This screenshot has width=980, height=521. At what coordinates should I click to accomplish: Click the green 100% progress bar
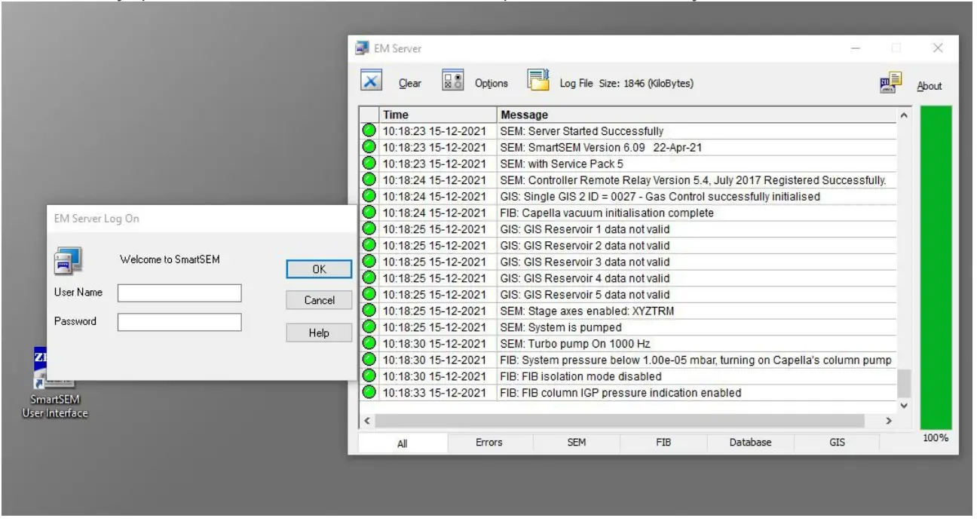pos(936,268)
